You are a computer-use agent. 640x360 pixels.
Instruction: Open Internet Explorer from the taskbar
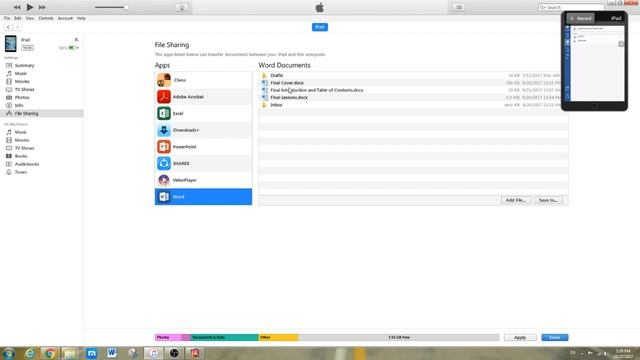point(29,353)
